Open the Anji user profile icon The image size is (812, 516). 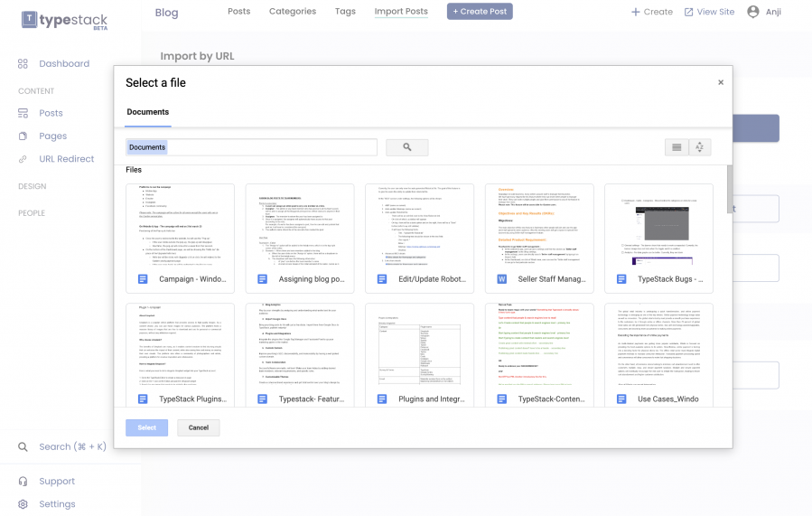pos(752,12)
